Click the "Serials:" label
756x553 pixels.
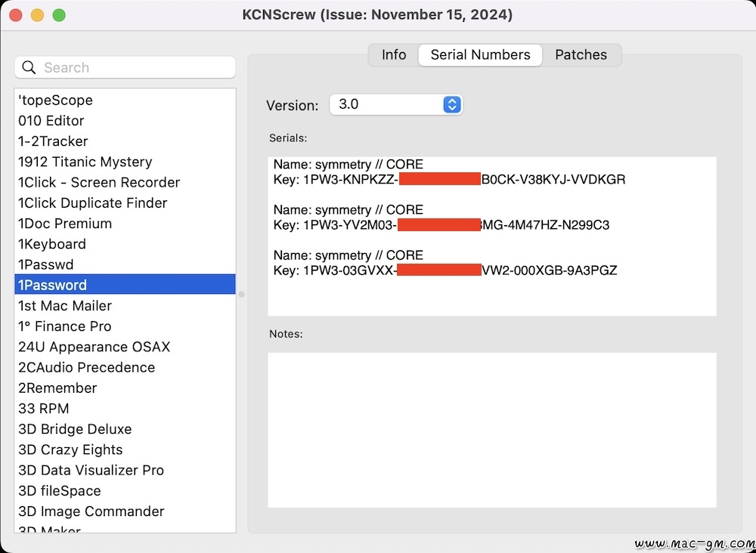(288, 138)
